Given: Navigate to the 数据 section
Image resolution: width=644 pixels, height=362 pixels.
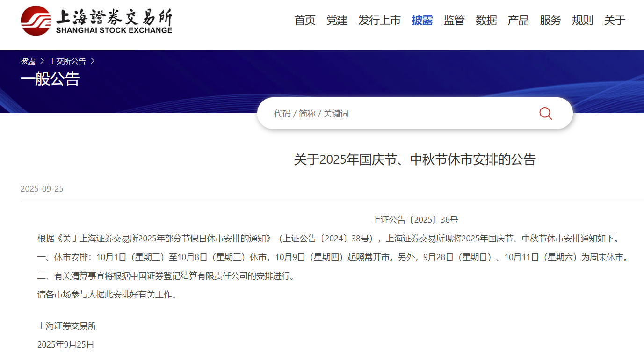Looking at the screenshot, I should click(486, 21).
